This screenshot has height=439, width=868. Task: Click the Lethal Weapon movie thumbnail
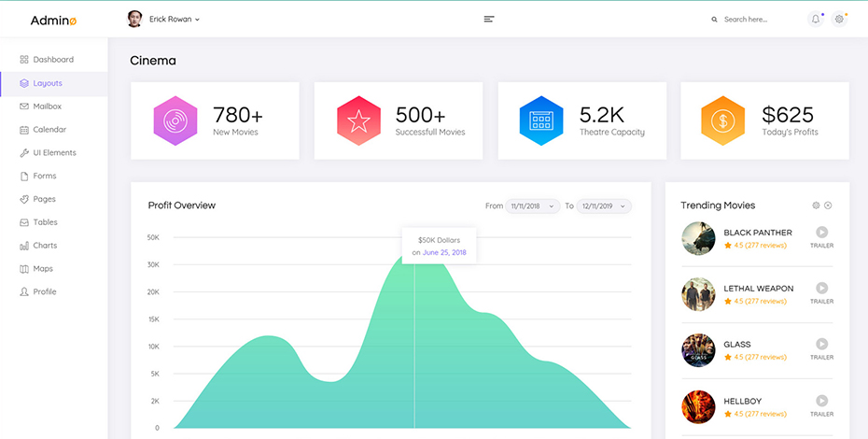click(698, 294)
